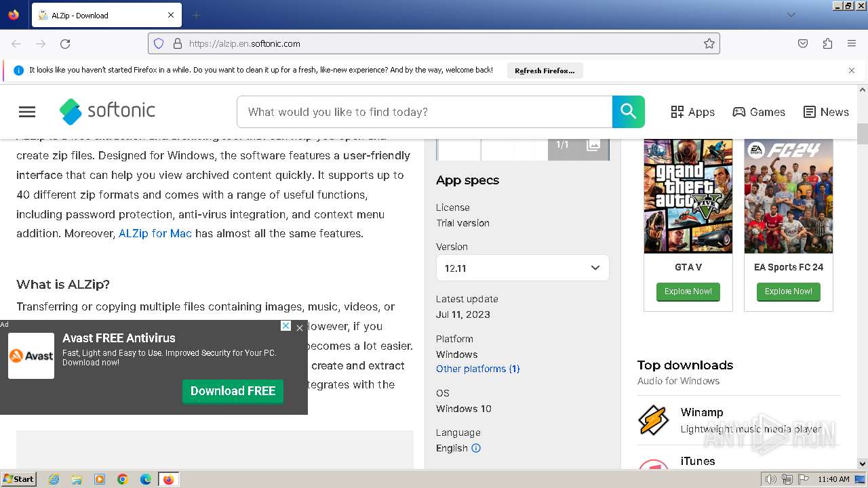The image size is (868, 488).
Task: Dismiss the Firefox refresh notification bar
Action: [x=852, y=70]
